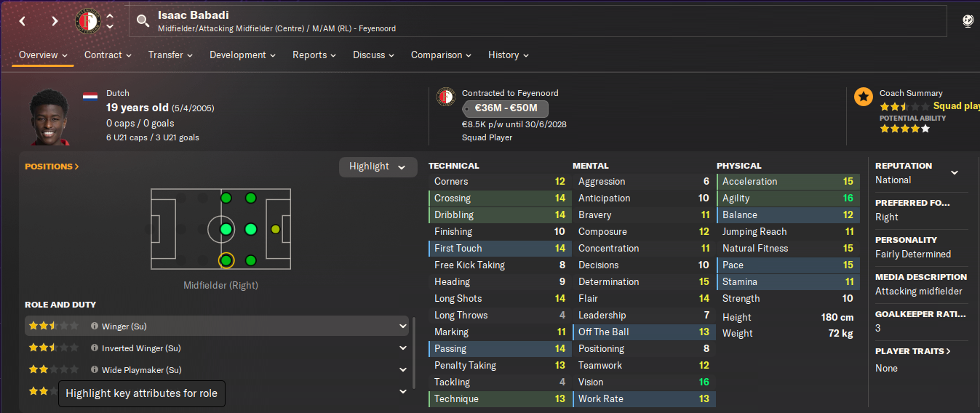Select the Midfielder (Right) position dot on pitch
The image size is (980, 413).
[226, 260]
